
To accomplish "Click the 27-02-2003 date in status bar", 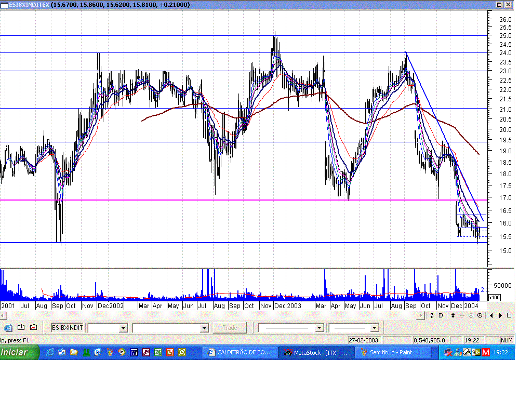I will pyautogui.click(x=363, y=340).
